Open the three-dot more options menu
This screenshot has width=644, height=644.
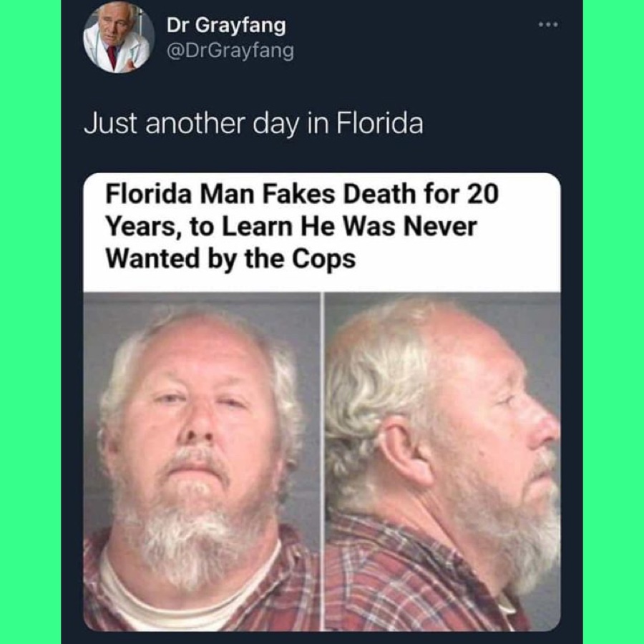click(548, 24)
